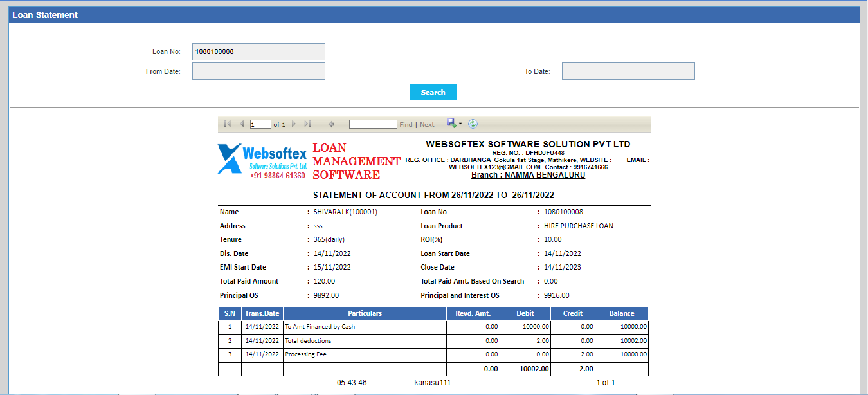Click username kanasu111 in report footer
This screenshot has width=868, height=395.
click(432, 383)
